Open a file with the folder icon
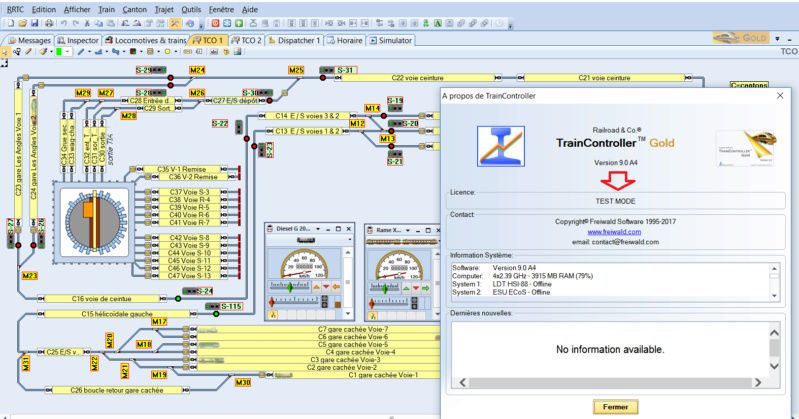This screenshot has height=419, width=799. (x=22, y=23)
